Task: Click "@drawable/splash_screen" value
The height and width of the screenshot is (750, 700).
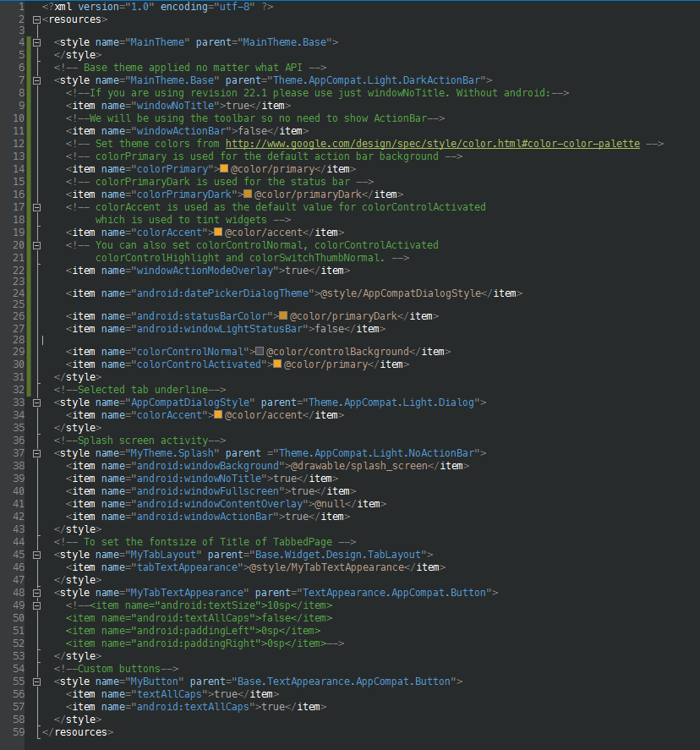Action: [x=359, y=465]
